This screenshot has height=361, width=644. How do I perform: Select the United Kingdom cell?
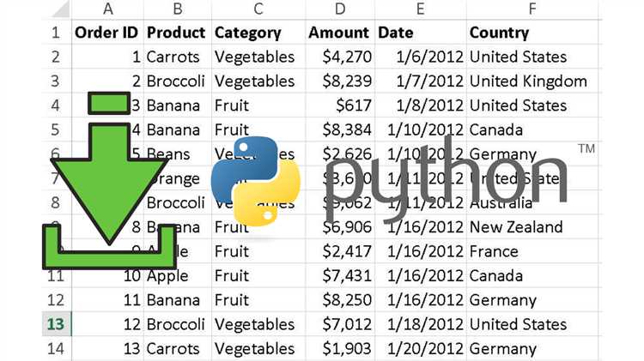[528, 81]
